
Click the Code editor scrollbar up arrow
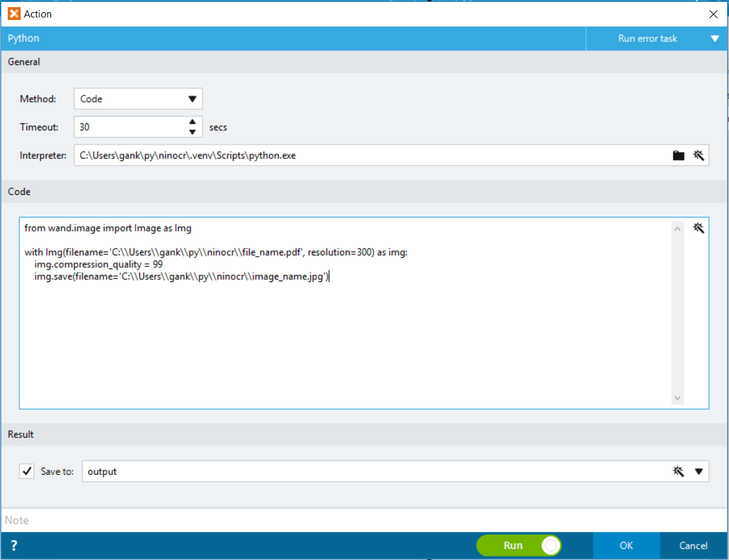677,228
